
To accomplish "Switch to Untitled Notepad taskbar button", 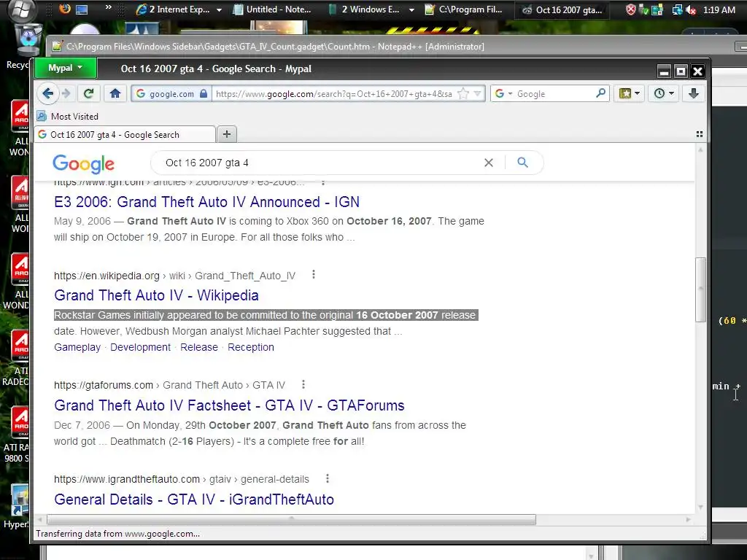I will (x=272, y=9).
